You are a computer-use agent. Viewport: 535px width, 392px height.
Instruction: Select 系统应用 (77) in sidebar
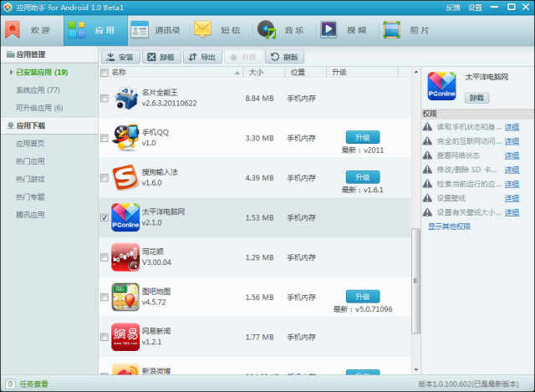(38, 90)
